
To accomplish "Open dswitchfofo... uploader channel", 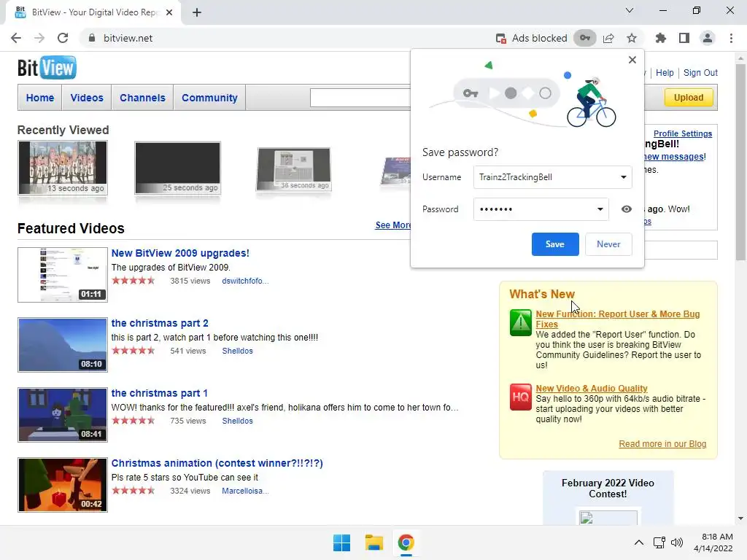I will [245, 281].
